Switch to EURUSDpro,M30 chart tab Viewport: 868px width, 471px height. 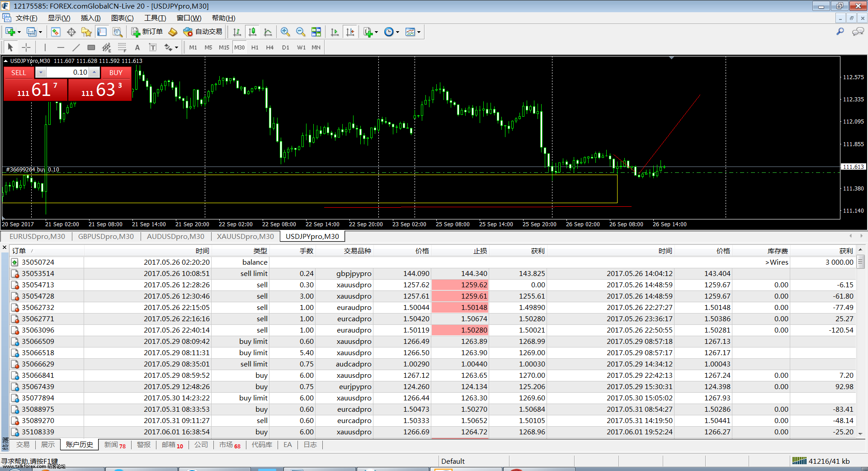pos(37,236)
